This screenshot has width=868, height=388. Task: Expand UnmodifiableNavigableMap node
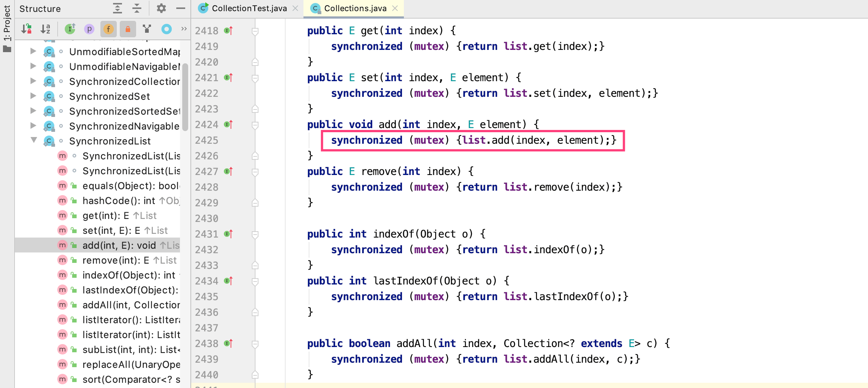click(33, 66)
